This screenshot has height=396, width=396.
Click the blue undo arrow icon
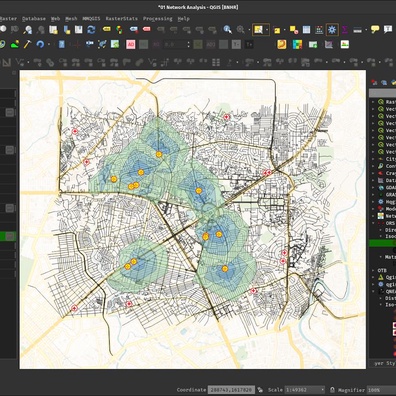click(40, 44)
